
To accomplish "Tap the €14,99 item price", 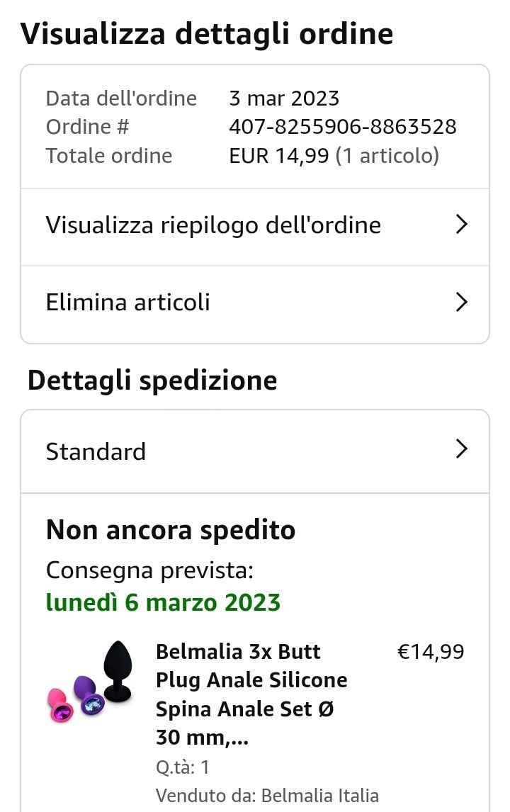I will click(x=431, y=652).
